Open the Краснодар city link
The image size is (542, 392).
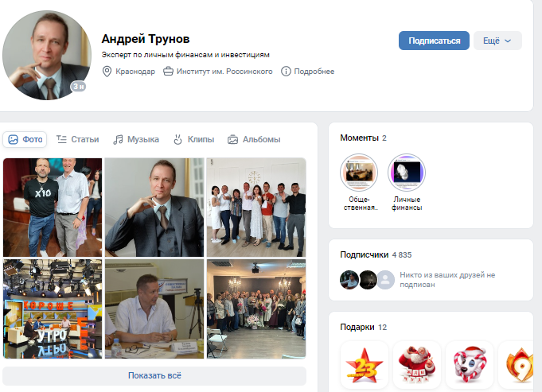click(135, 72)
